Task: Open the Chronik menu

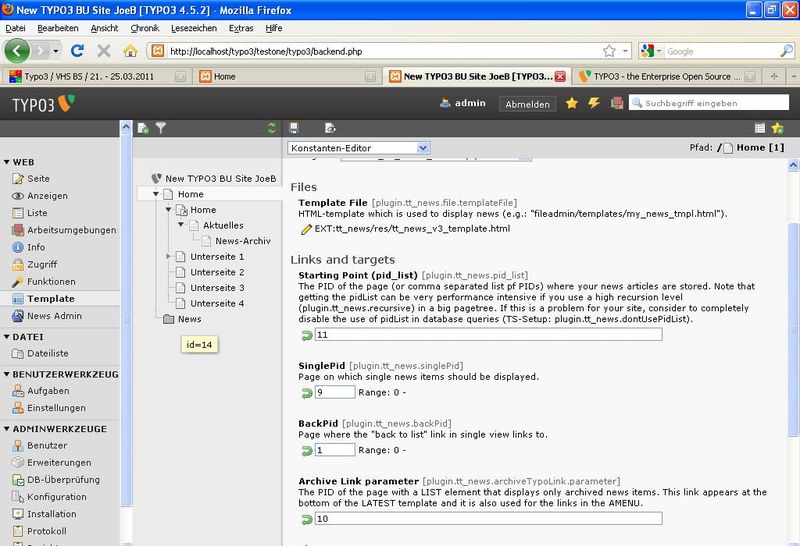Action: point(145,28)
